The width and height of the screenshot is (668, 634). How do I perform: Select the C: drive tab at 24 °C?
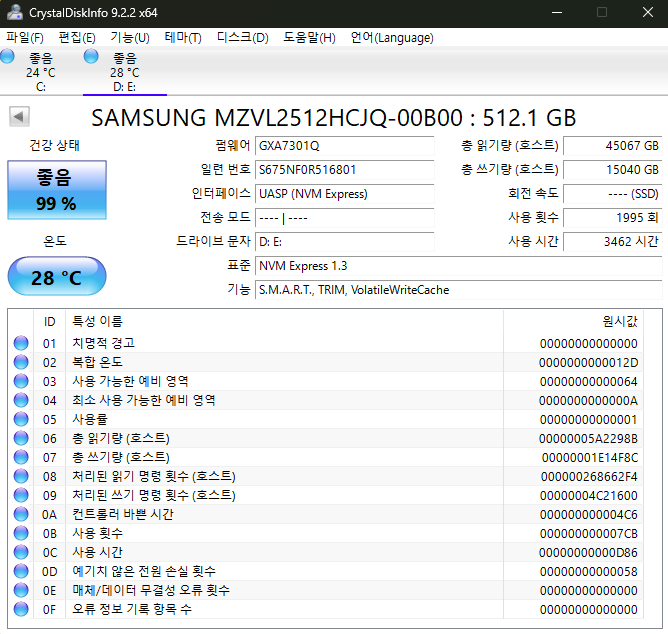click(41, 72)
